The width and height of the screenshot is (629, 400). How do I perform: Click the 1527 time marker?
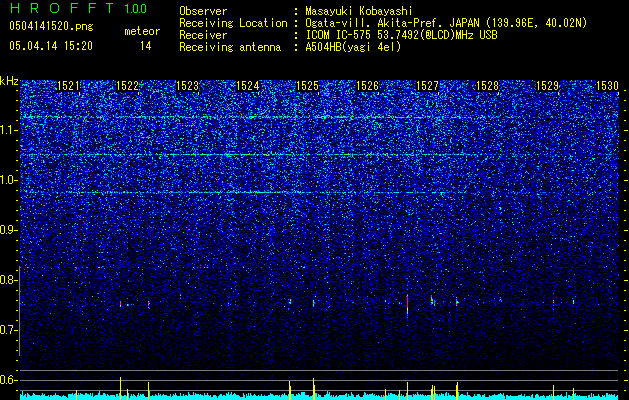[x=428, y=86]
